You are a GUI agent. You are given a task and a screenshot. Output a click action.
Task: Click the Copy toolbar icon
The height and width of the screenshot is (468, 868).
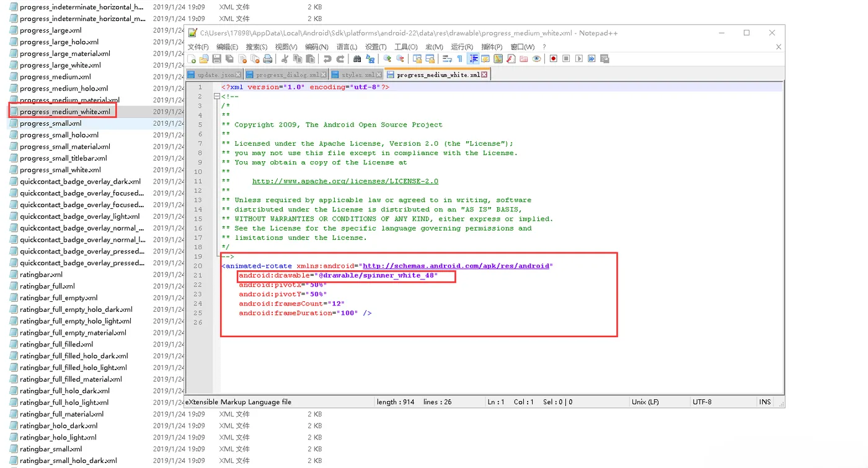point(298,59)
